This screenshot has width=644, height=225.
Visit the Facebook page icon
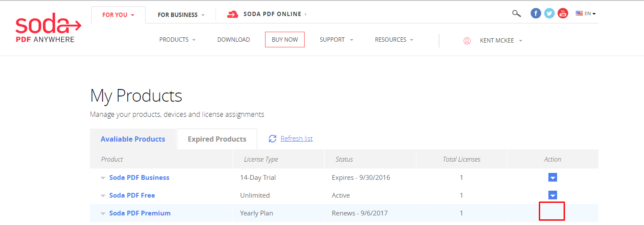click(x=536, y=13)
